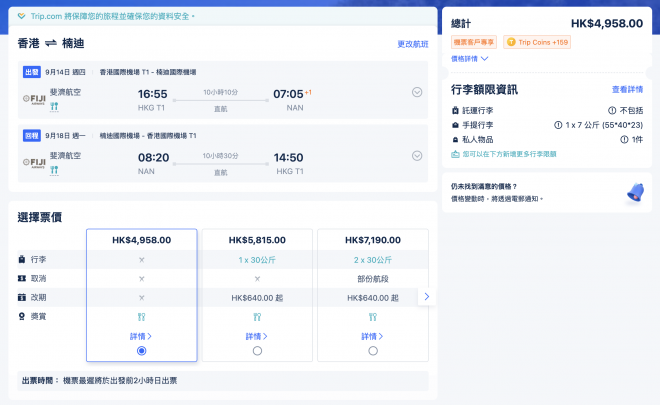This screenshot has height=405, width=660.
Task: Click info icon beside 託運行李 不包括
Action: pos(610,110)
